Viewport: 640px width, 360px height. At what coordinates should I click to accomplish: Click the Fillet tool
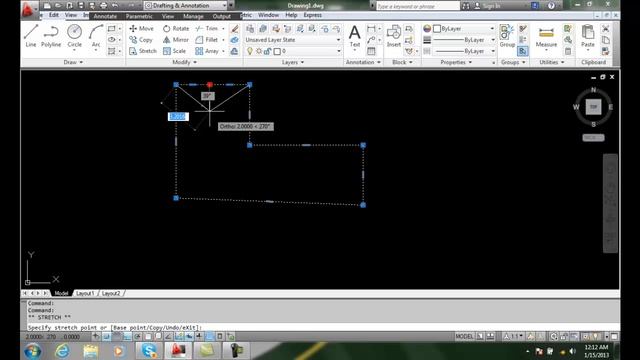click(207, 40)
